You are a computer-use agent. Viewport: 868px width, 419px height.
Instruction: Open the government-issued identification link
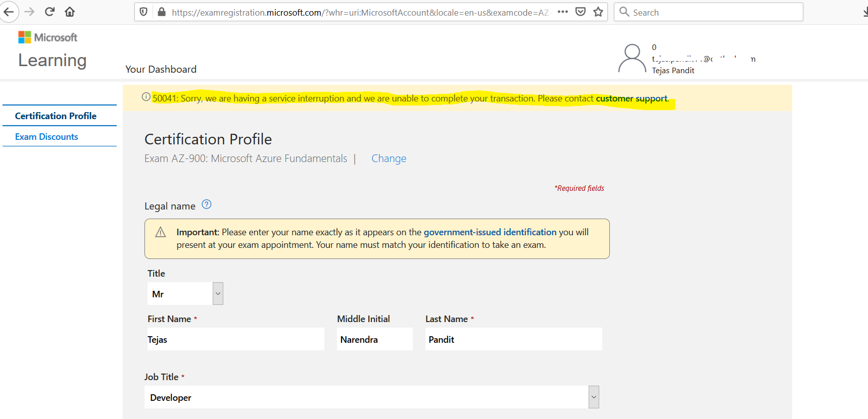click(x=490, y=232)
